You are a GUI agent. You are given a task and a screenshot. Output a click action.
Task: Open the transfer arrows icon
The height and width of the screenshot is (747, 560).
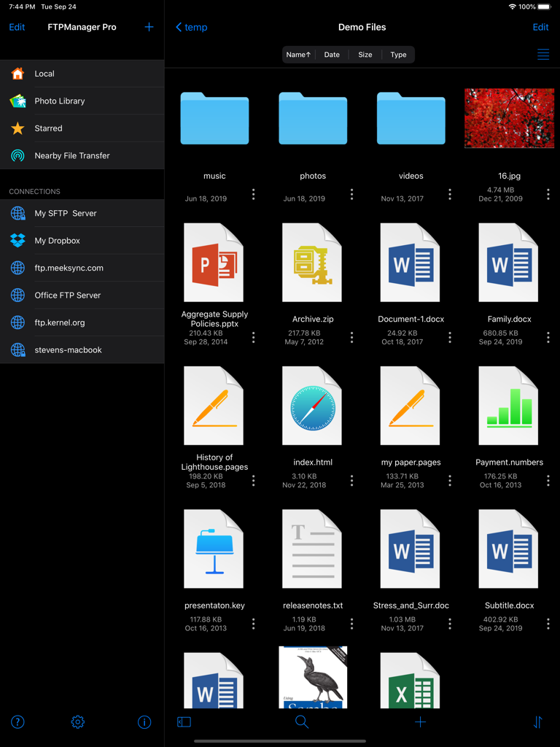click(537, 722)
